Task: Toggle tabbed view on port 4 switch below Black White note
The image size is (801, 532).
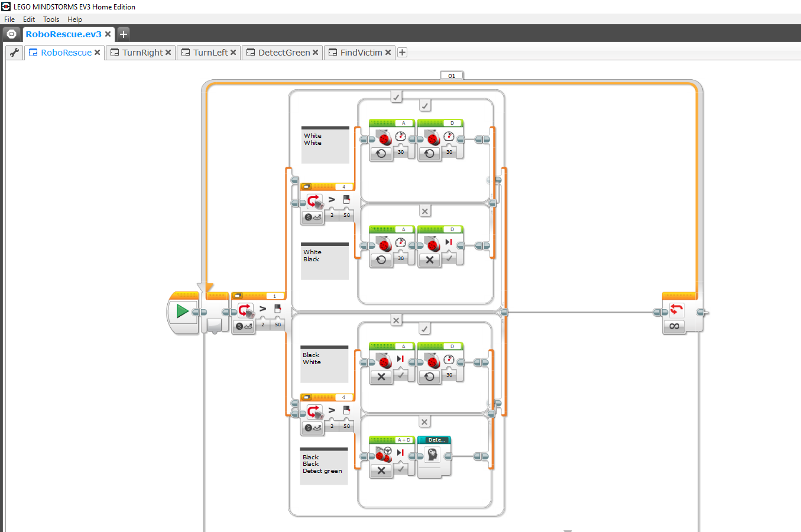Action: tap(307, 397)
